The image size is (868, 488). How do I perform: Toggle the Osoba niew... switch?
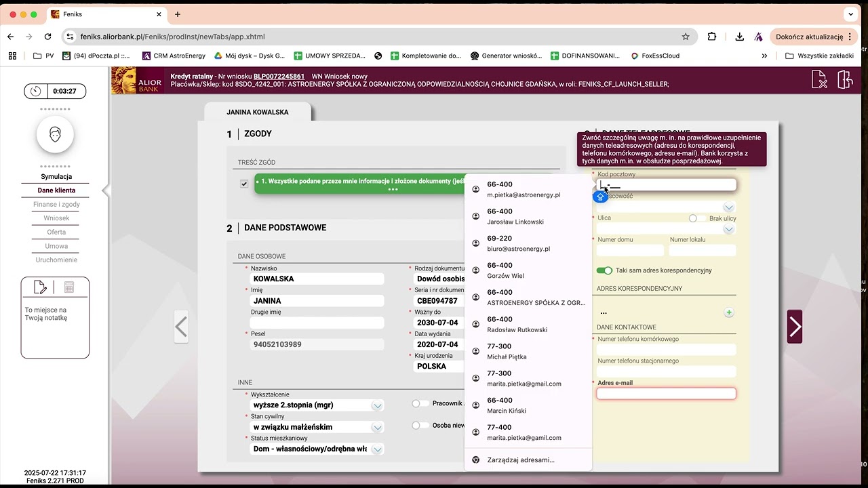pyautogui.click(x=420, y=426)
